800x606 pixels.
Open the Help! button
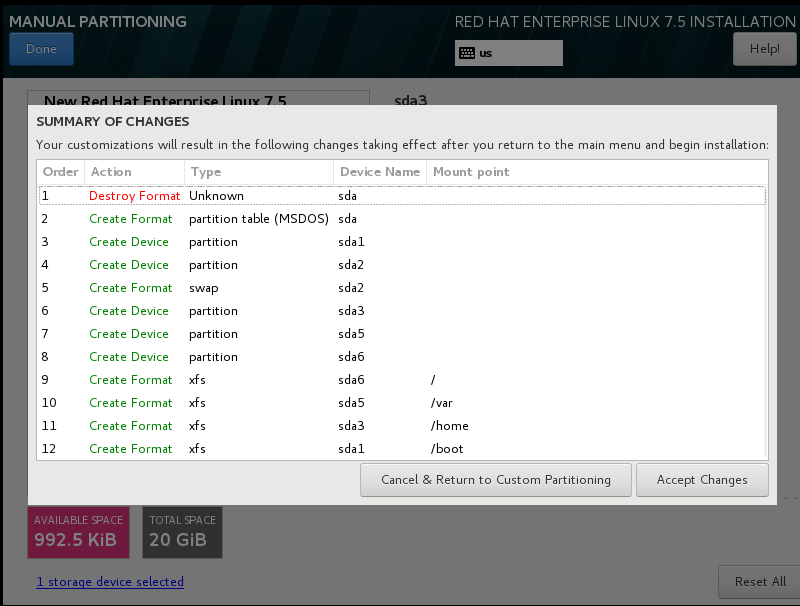[764, 49]
